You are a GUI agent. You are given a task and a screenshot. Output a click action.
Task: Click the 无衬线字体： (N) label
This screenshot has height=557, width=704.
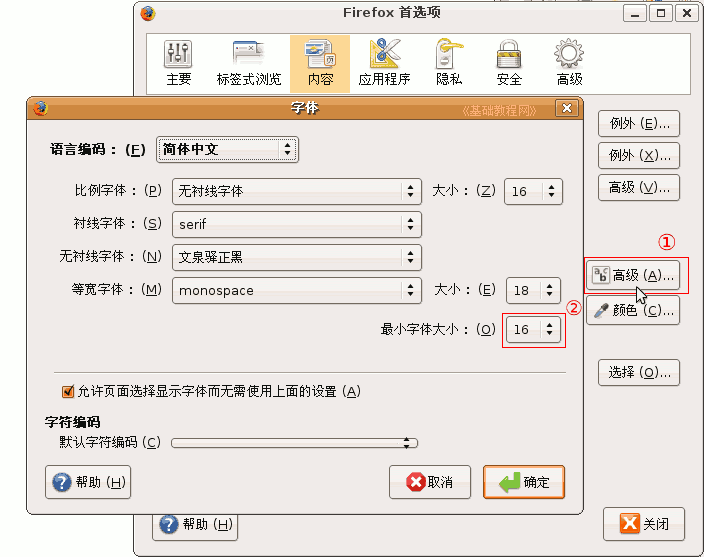coord(110,257)
